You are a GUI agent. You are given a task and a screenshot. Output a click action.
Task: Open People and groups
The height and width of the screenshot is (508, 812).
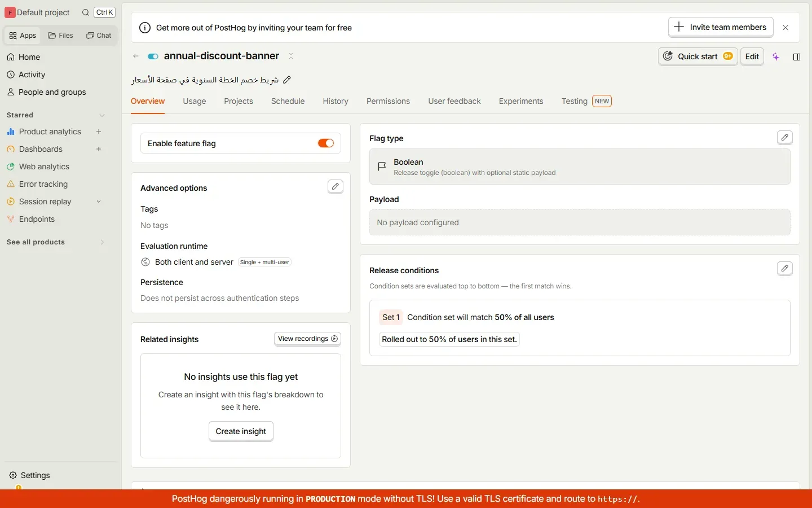pyautogui.click(x=52, y=92)
